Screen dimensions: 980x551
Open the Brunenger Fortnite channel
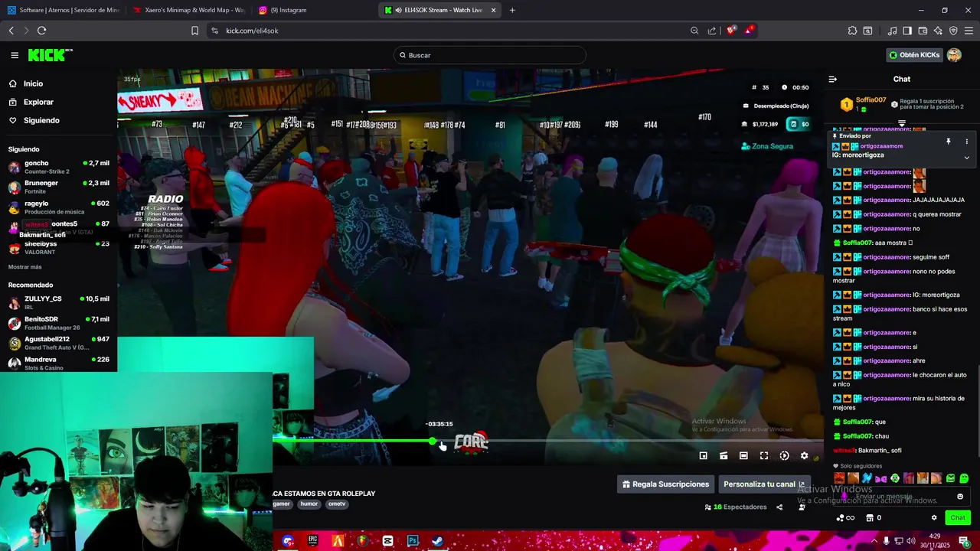tap(58, 187)
